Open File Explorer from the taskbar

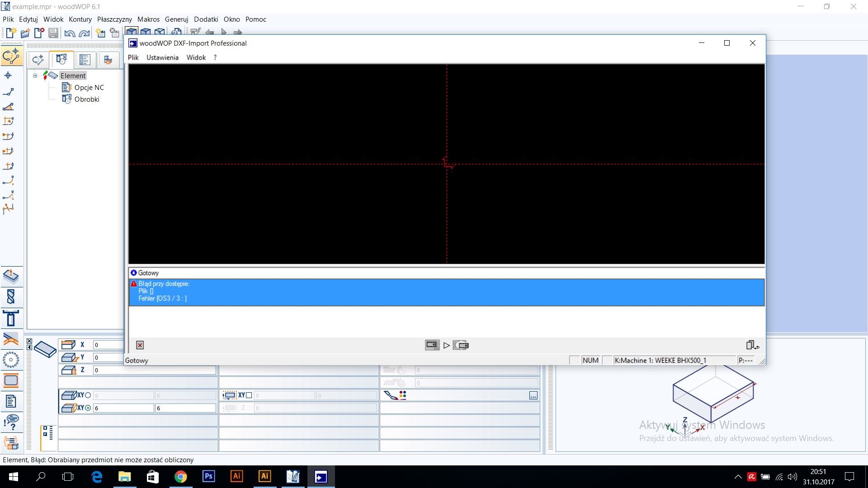coord(124,477)
